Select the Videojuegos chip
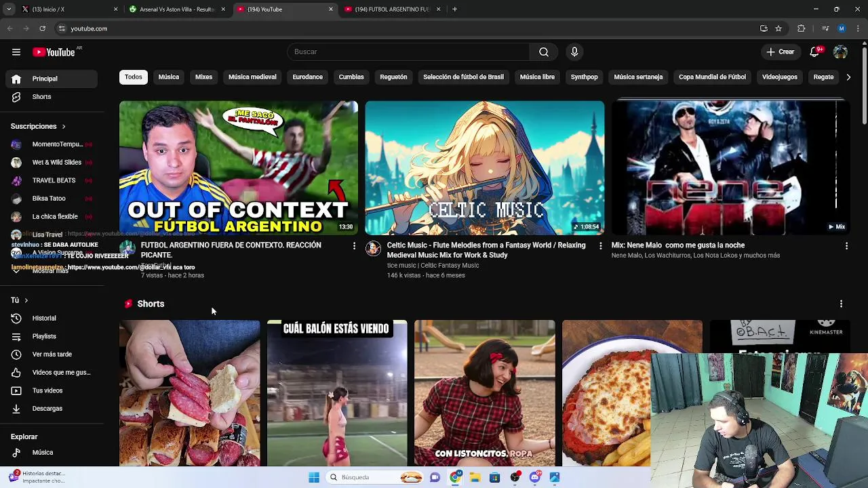The width and height of the screenshot is (868, 488). pos(779,77)
